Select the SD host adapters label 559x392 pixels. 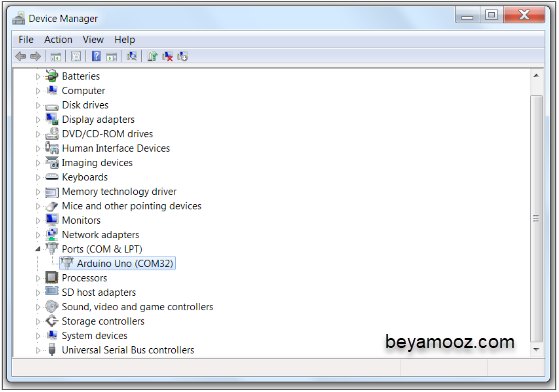coord(99,292)
